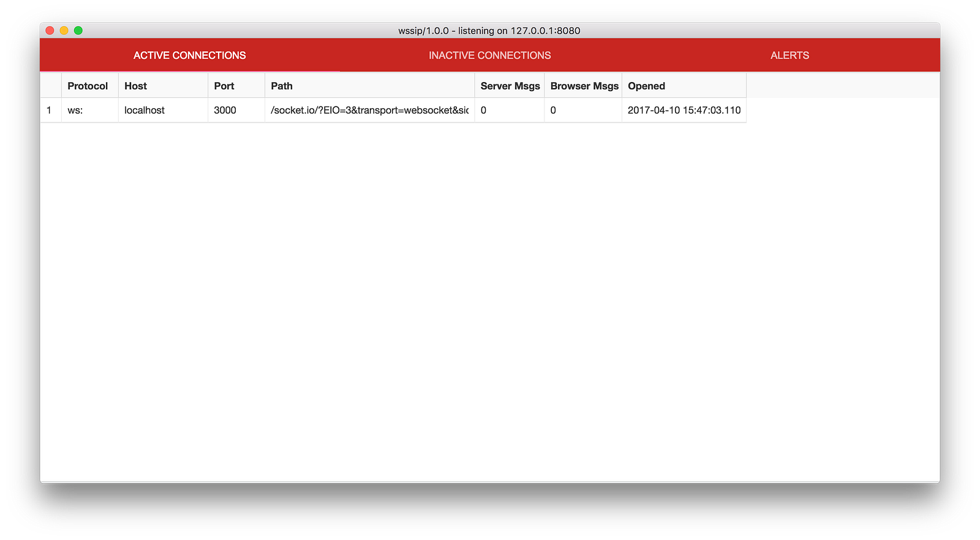Click the Protocol column header
980x540 pixels.
pos(90,86)
